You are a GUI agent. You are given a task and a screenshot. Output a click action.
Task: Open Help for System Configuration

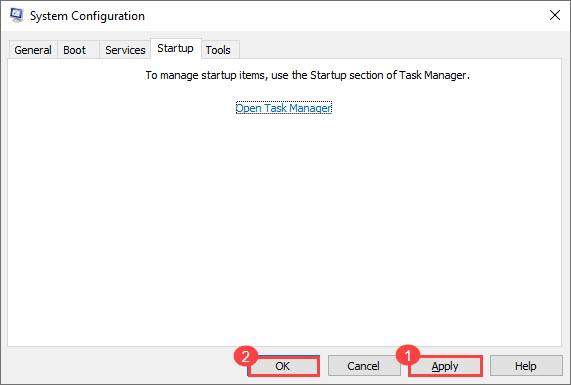(x=525, y=366)
